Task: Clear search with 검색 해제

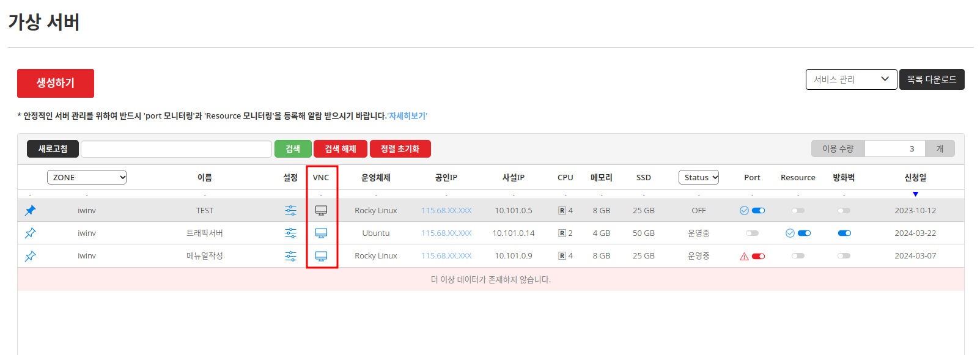Action: pyautogui.click(x=341, y=148)
